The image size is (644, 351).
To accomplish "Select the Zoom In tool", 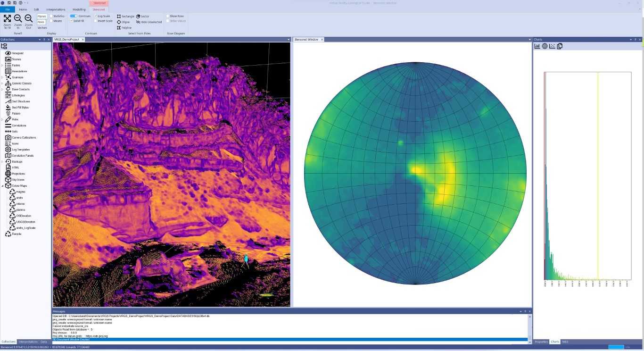I will click(x=17, y=19).
